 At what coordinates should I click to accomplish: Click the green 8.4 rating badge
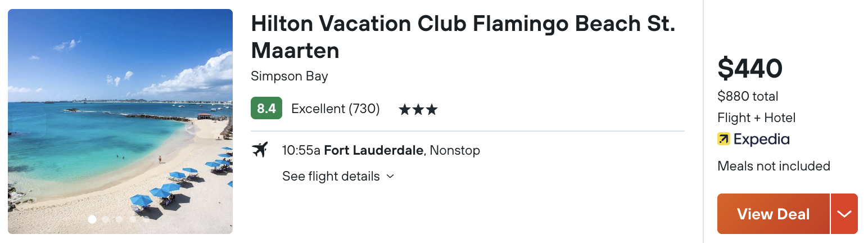pyautogui.click(x=266, y=109)
